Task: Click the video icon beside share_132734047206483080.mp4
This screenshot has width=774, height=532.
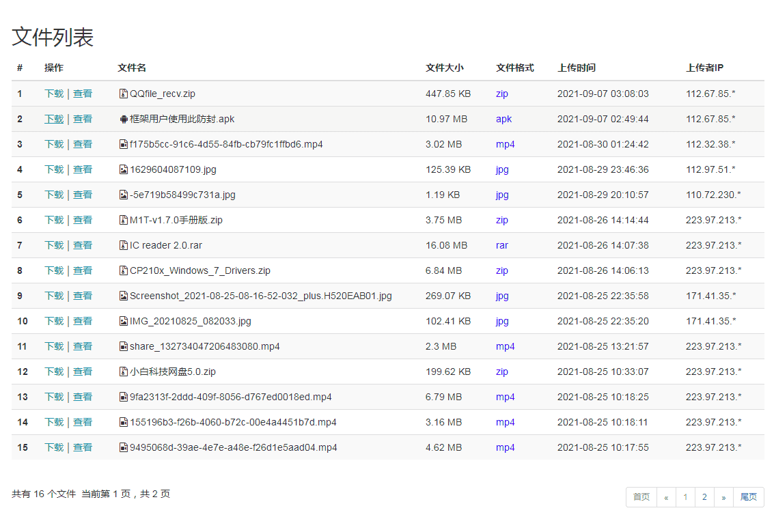Action: [x=124, y=346]
